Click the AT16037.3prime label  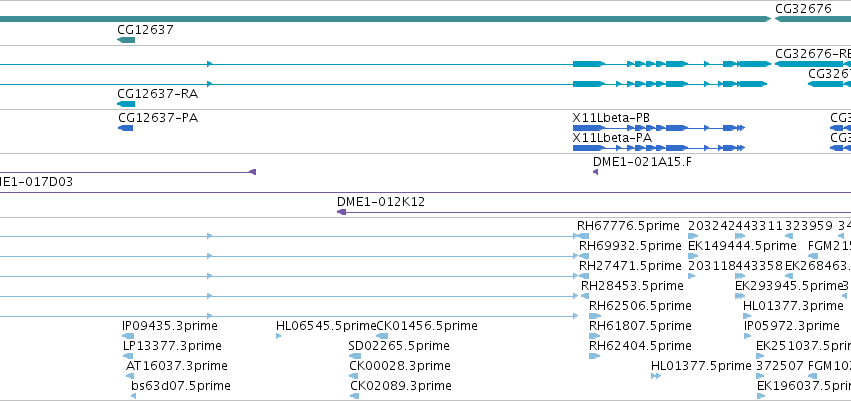[176, 366]
